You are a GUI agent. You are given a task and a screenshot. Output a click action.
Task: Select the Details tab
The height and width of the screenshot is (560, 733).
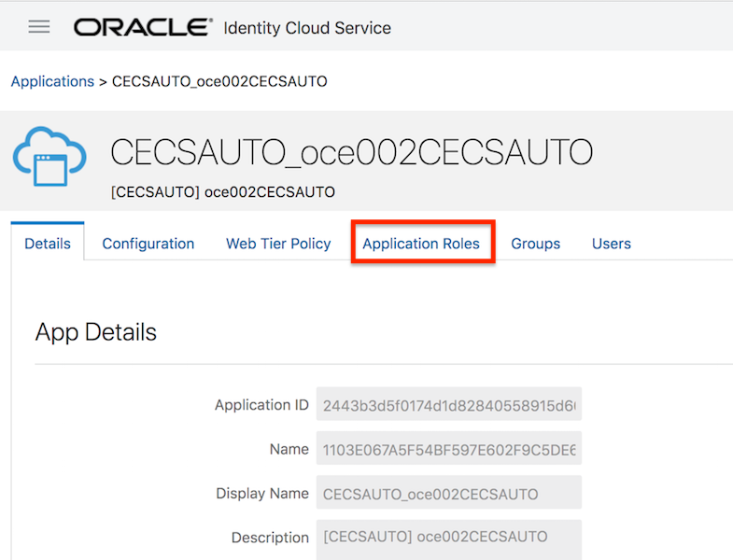click(48, 244)
